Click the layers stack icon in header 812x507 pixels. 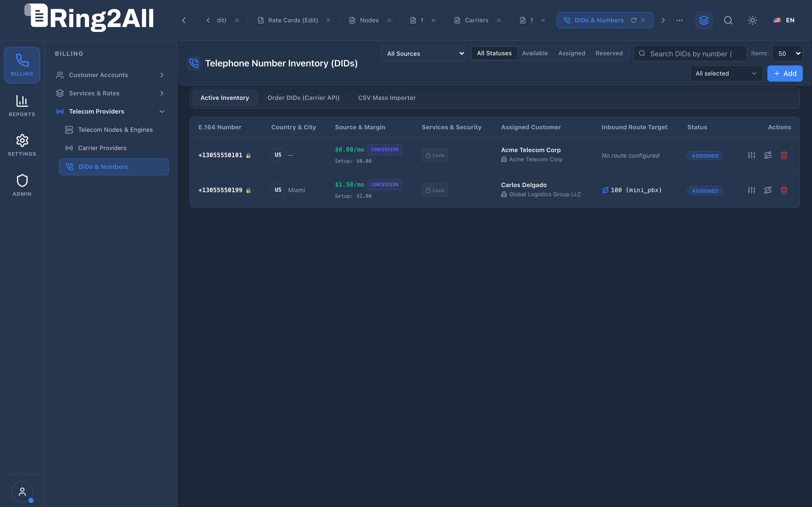(704, 20)
